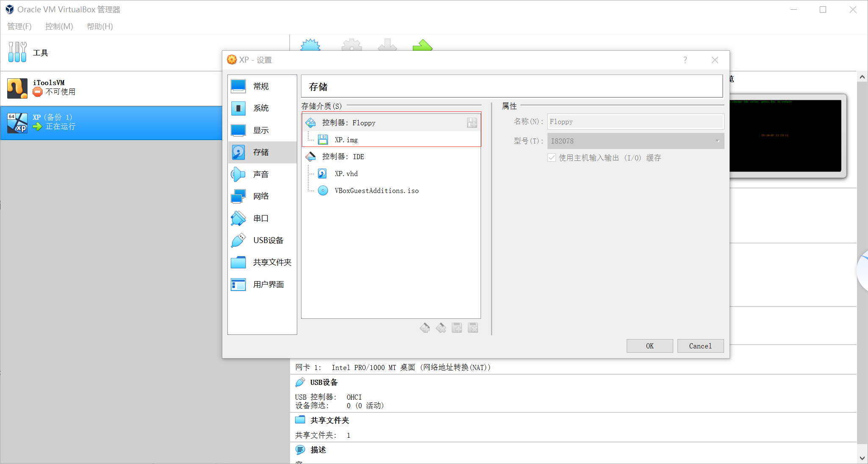868x464 pixels.
Task: Open the 声音 settings category
Action: (262, 174)
